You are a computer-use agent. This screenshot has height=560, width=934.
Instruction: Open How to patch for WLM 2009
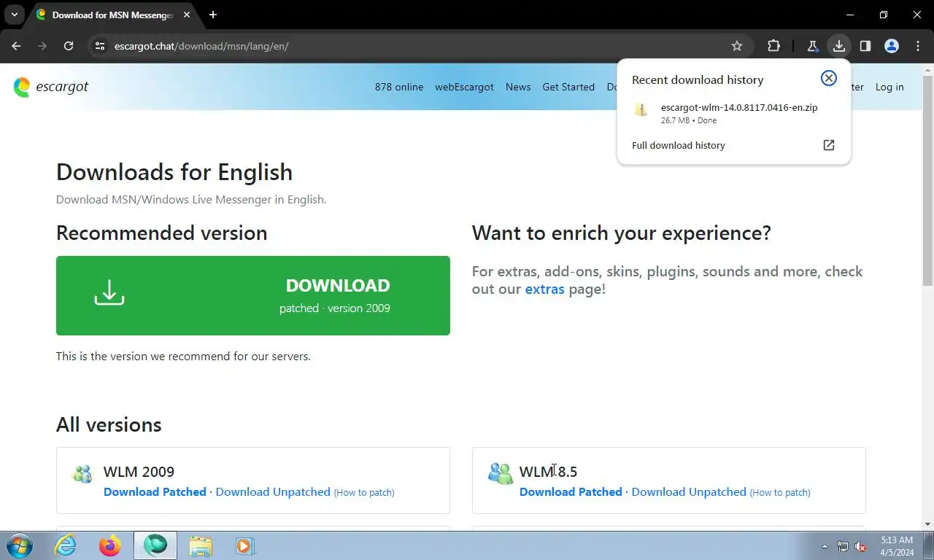pos(364,493)
